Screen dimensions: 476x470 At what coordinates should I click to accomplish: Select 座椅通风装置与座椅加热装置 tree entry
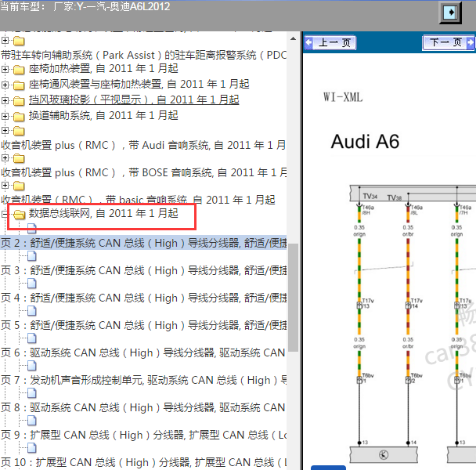click(139, 84)
